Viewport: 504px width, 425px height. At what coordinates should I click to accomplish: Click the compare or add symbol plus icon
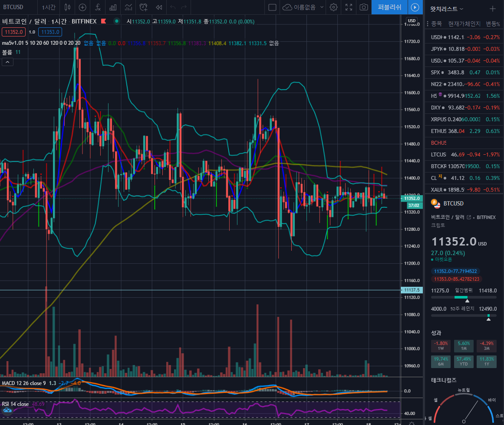point(82,7)
